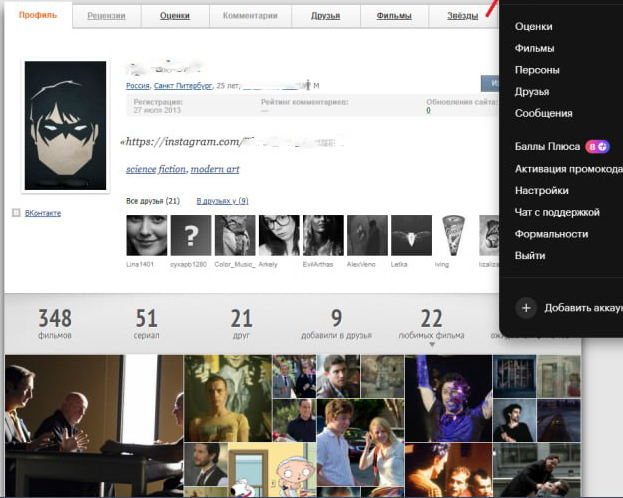Click the ice cream avatar of friend iving
Screen dimensions: 623x498
[453, 235]
